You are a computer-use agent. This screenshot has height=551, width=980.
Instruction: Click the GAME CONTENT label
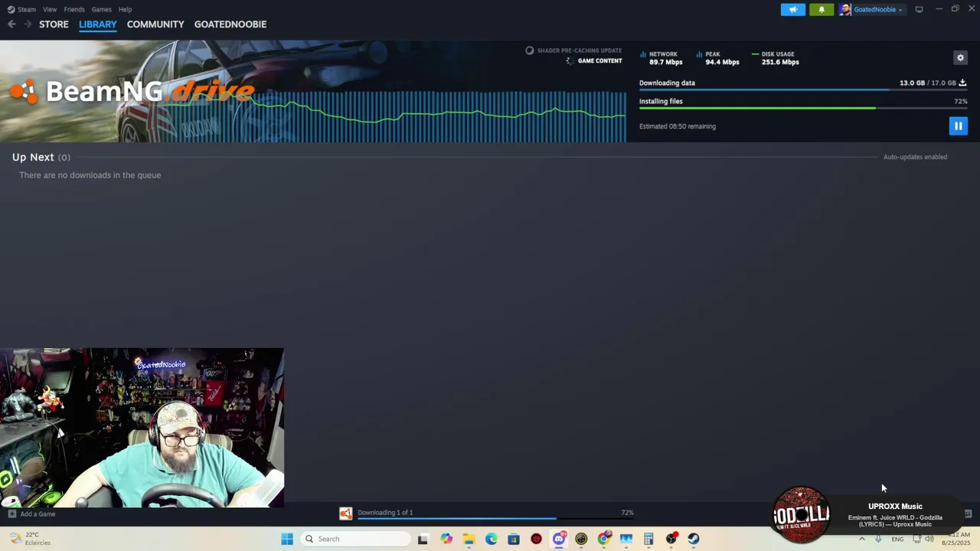click(x=599, y=61)
